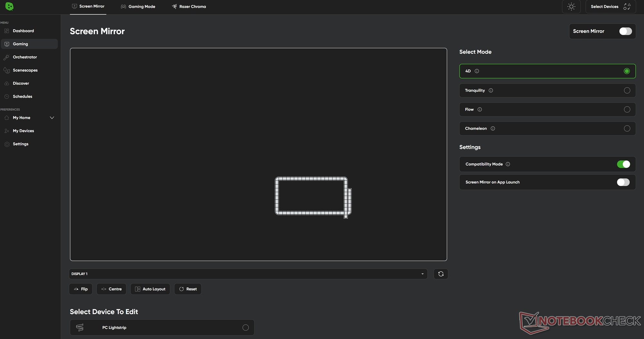The width and height of the screenshot is (644, 339).
Task: Click the Centre button
Action: pyautogui.click(x=111, y=289)
